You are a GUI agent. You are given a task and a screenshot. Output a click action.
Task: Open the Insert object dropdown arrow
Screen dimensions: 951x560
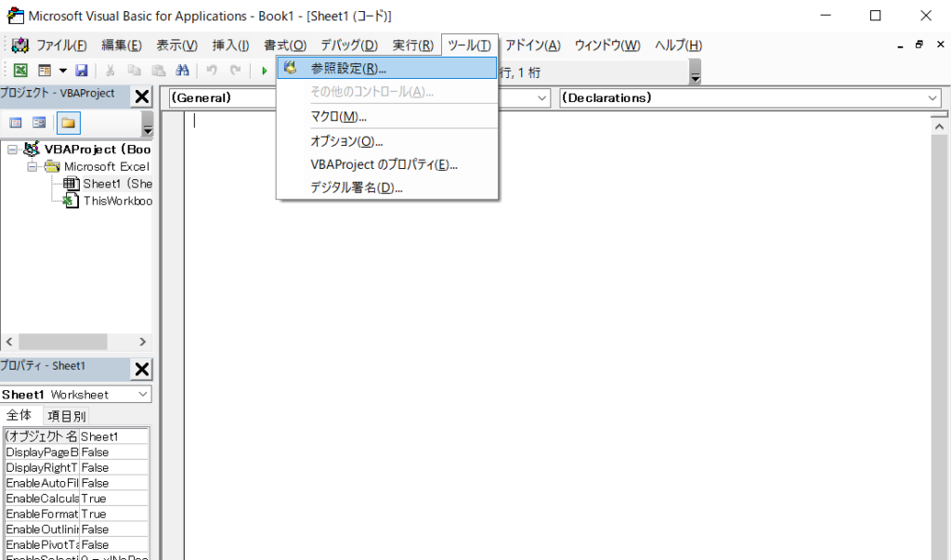click(62, 71)
